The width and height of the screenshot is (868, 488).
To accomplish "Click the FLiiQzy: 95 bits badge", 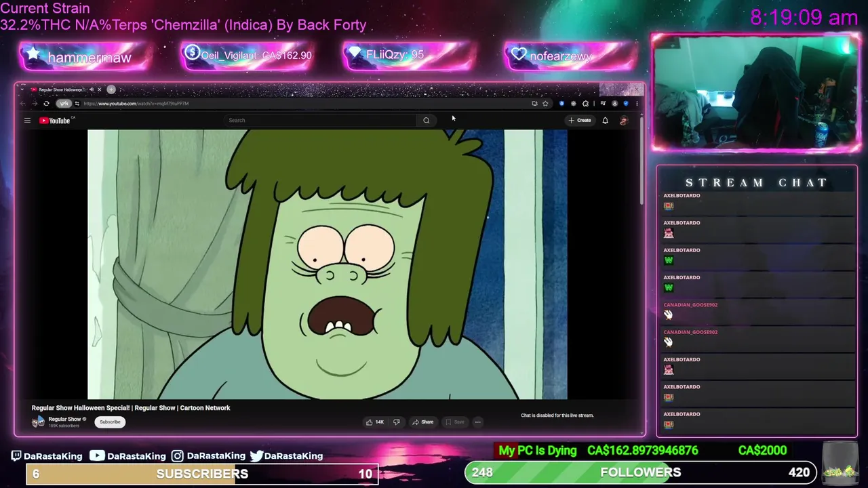I will 409,55.
